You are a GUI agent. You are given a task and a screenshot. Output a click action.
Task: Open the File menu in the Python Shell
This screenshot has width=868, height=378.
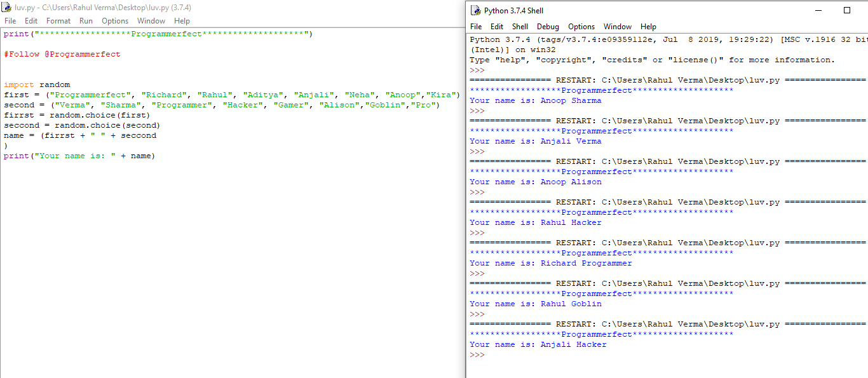[476, 27]
